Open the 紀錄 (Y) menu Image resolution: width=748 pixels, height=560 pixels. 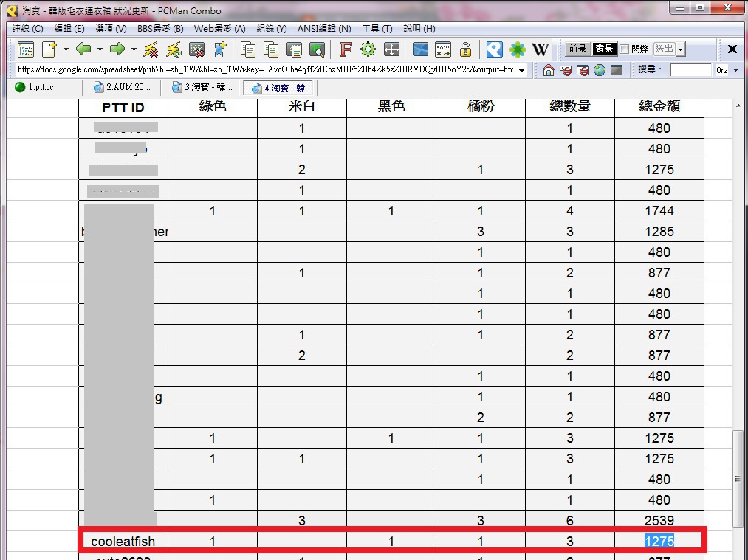point(272,29)
